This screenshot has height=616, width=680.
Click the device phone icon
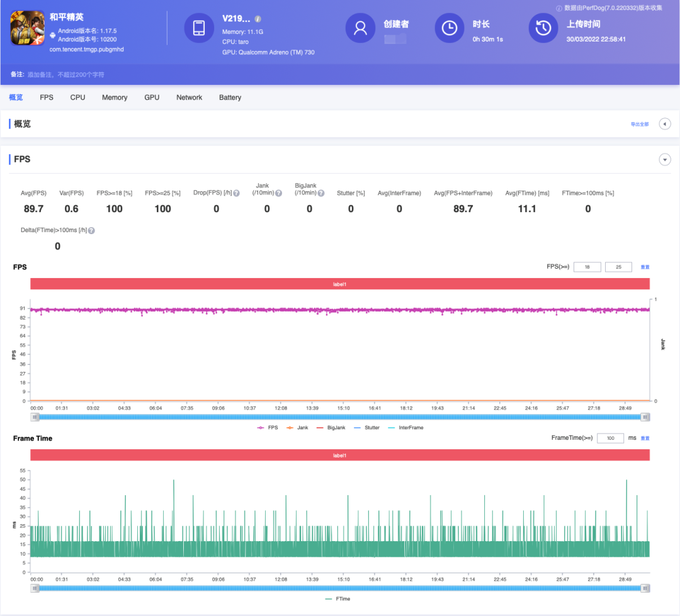199,28
